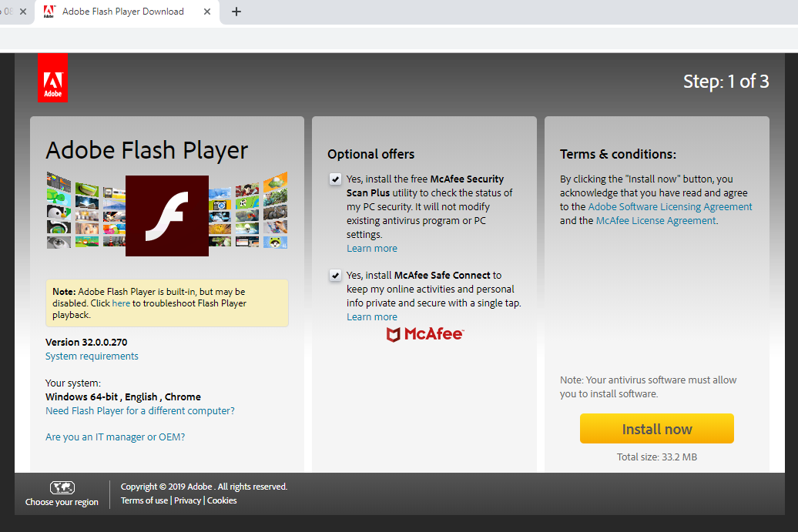Open System requirements link
The width and height of the screenshot is (798, 532).
click(92, 356)
